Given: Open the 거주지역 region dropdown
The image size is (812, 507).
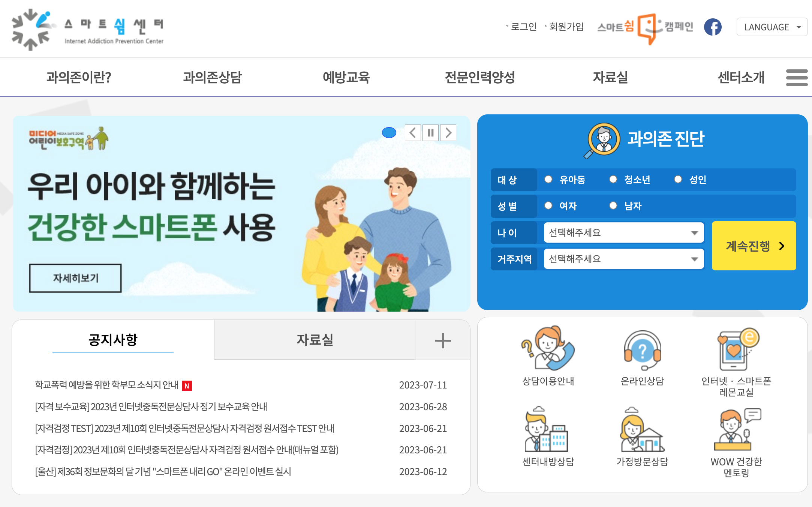Looking at the screenshot, I should click(x=623, y=259).
